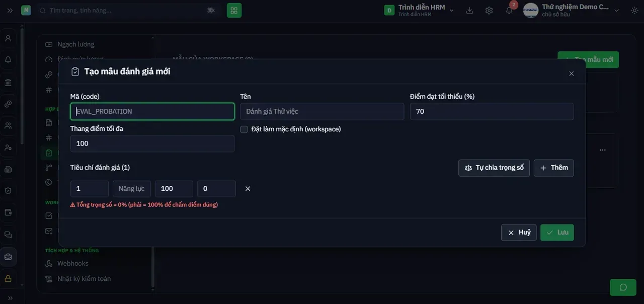Click the 'Tên' input field
This screenshot has height=304, width=644.
(322, 112)
